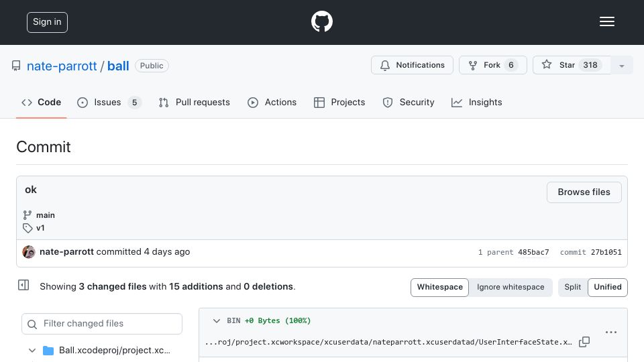This screenshot has height=362, width=644.
Task: Click the file tree toggle icon
Action: (23, 285)
